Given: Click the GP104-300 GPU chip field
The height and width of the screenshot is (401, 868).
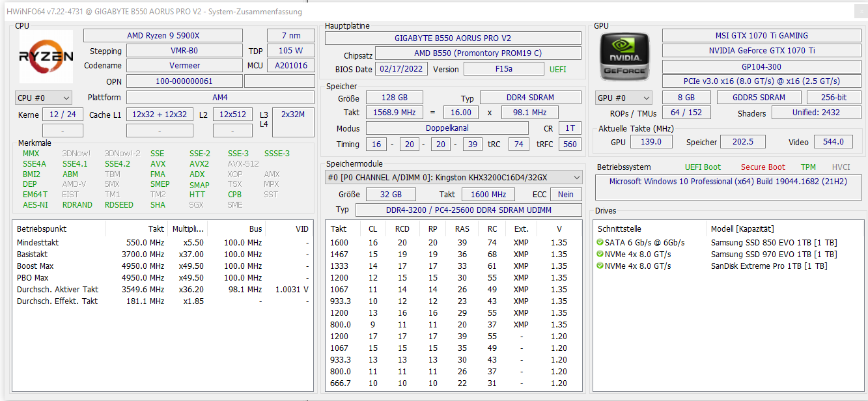Looking at the screenshot, I should [x=761, y=66].
